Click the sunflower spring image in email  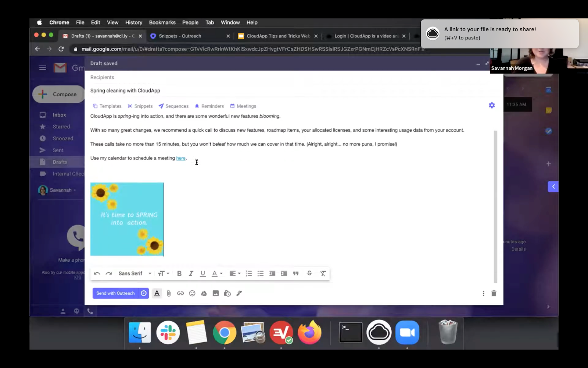127,219
